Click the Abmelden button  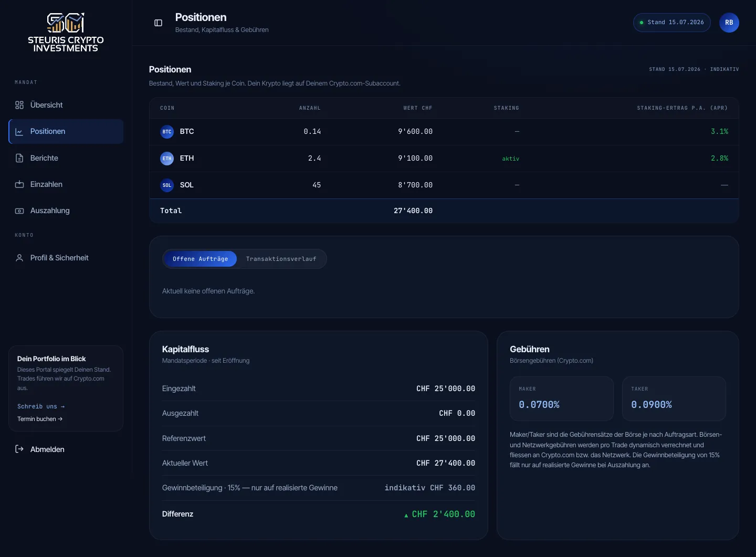(x=66, y=449)
